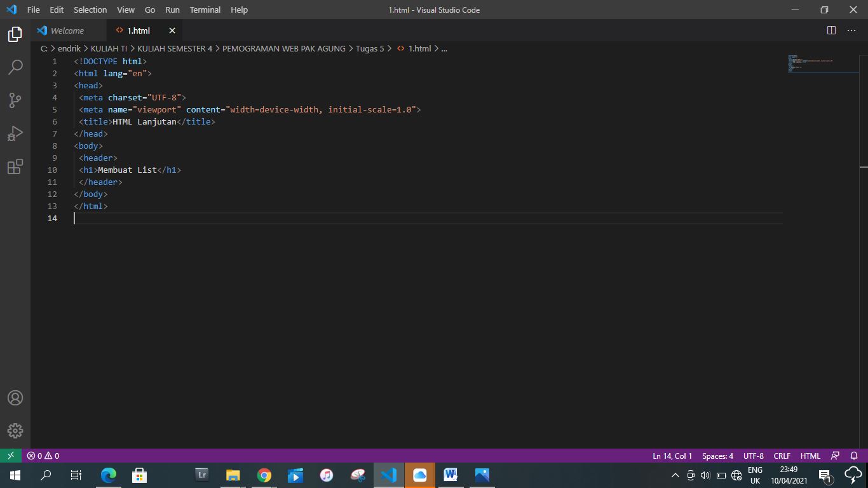The height and width of the screenshot is (488, 868).
Task: Launch Google Chrome from the taskbar
Action: [264, 475]
